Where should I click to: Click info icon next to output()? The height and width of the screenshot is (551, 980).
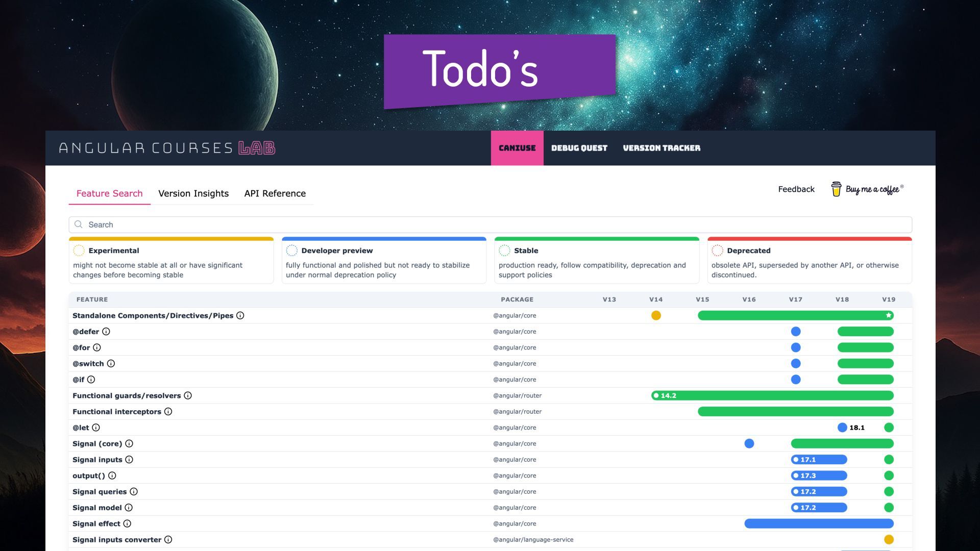tap(112, 475)
